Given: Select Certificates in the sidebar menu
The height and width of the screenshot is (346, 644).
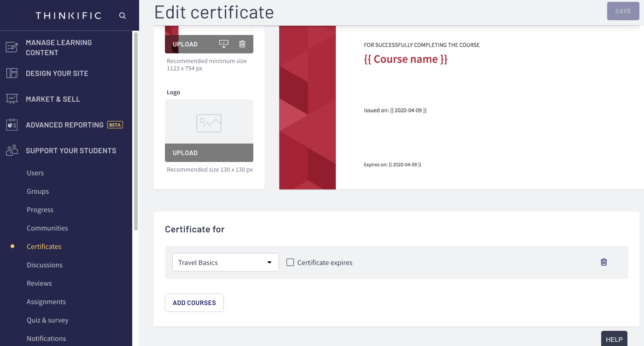Looking at the screenshot, I should [44, 246].
